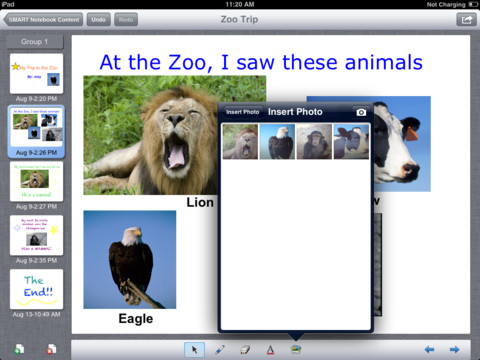Go back to SMART Notebook Content
This screenshot has height=360, width=480.
(43, 20)
